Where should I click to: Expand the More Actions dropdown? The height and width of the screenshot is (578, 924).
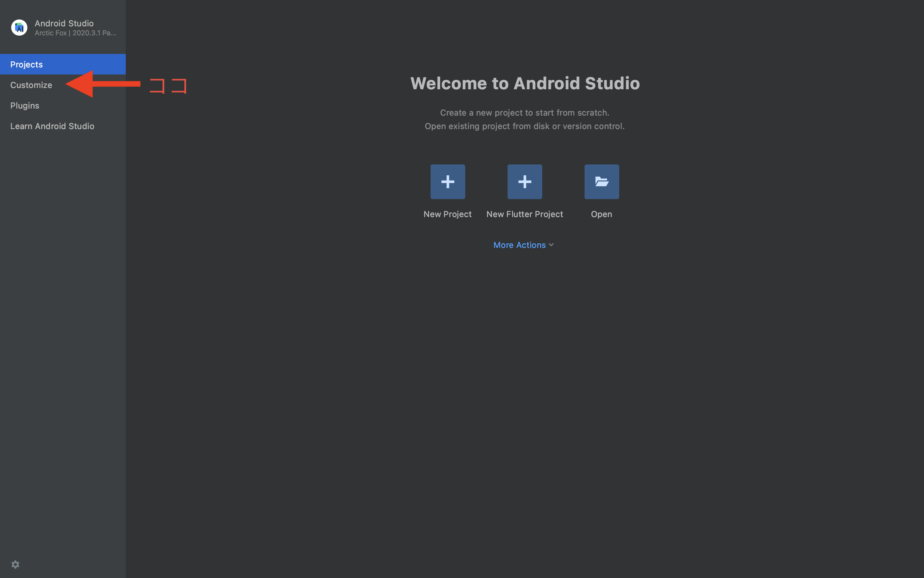click(524, 245)
